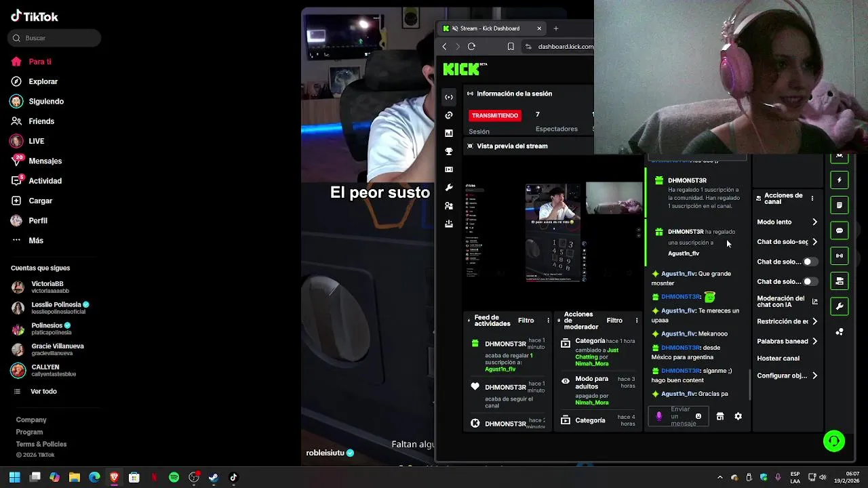Toggle the second Chat de solo switch
Image resolution: width=868 pixels, height=488 pixels.
pyautogui.click(x=810, y=281)
